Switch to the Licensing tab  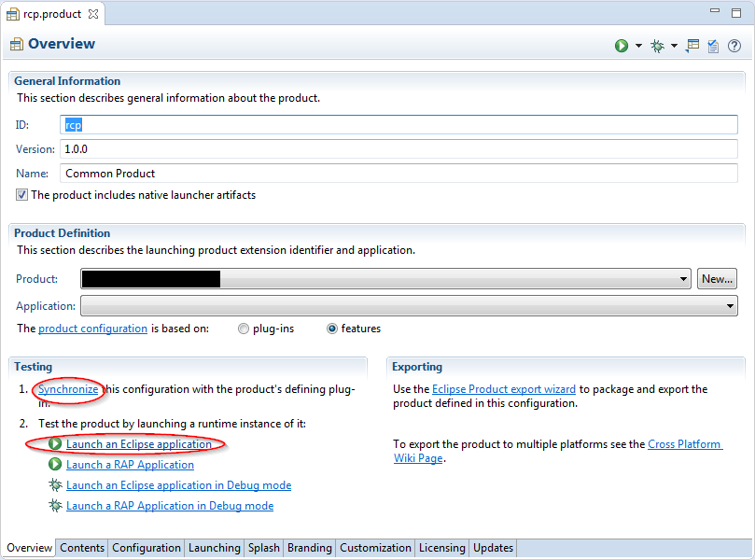pyautogui.click(x=442, y=548)
